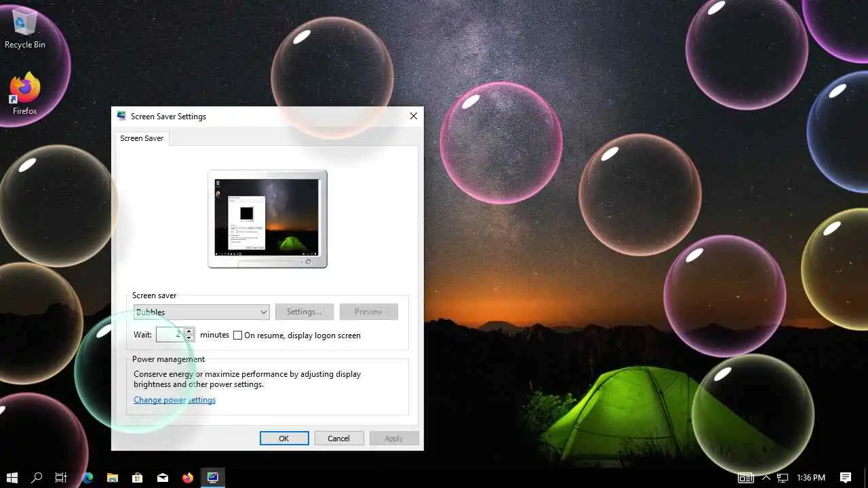Image resolution: width=868 pixels, height=488 pixels.
Task: Open taskbar search magnifier
Action: 37,477
